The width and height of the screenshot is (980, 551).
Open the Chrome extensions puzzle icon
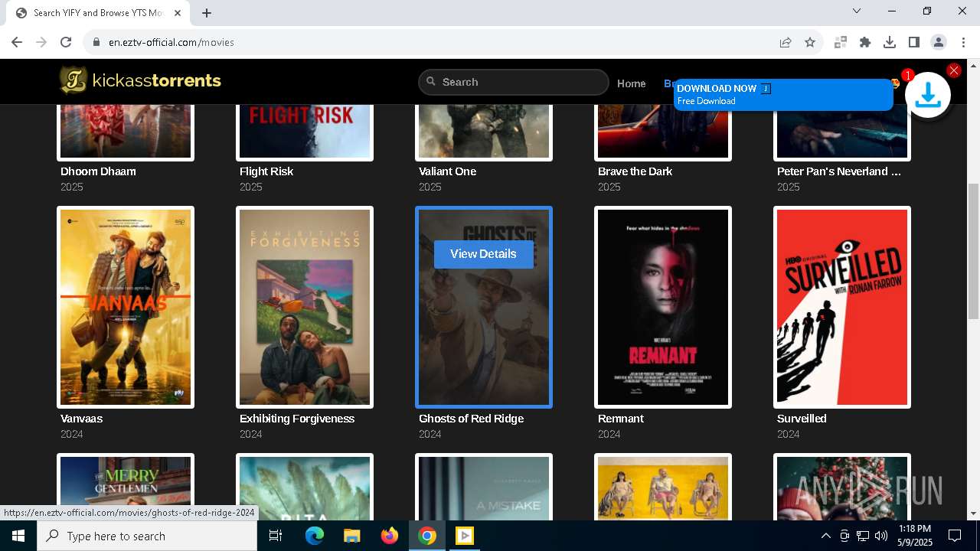tap(865, 42)
